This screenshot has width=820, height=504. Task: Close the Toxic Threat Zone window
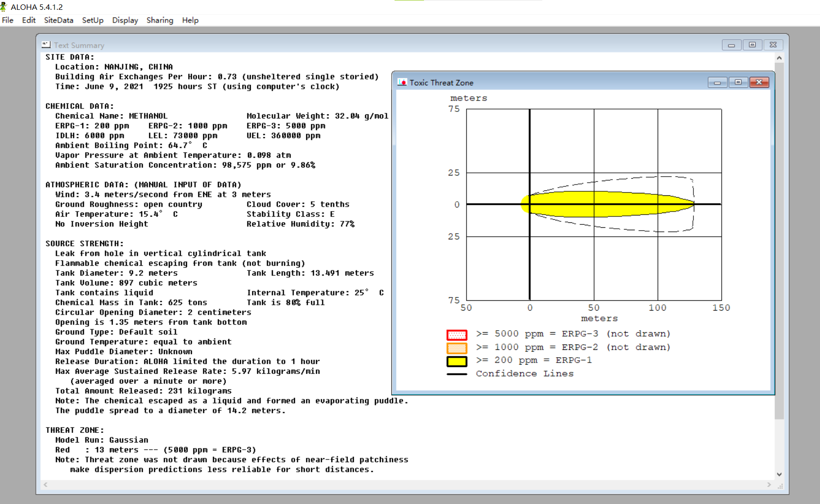pos(759,82)
